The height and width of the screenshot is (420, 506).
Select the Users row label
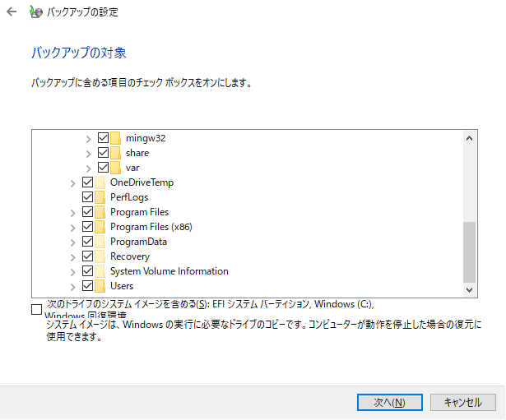(x=122, y=286)
